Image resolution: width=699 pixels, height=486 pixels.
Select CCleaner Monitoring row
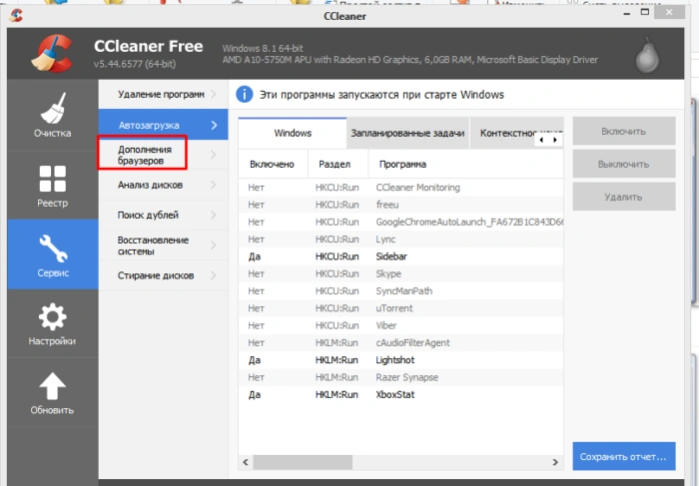point(401,187)
